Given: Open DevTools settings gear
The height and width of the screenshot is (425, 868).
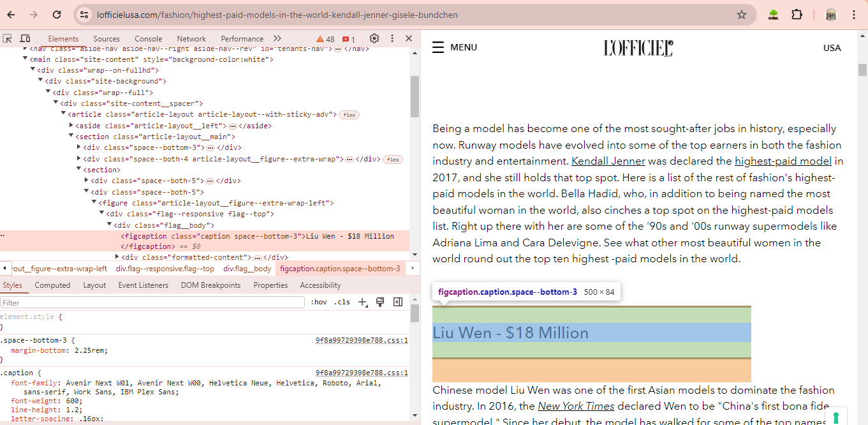Looking at the screenshot, I should point(374,39).
